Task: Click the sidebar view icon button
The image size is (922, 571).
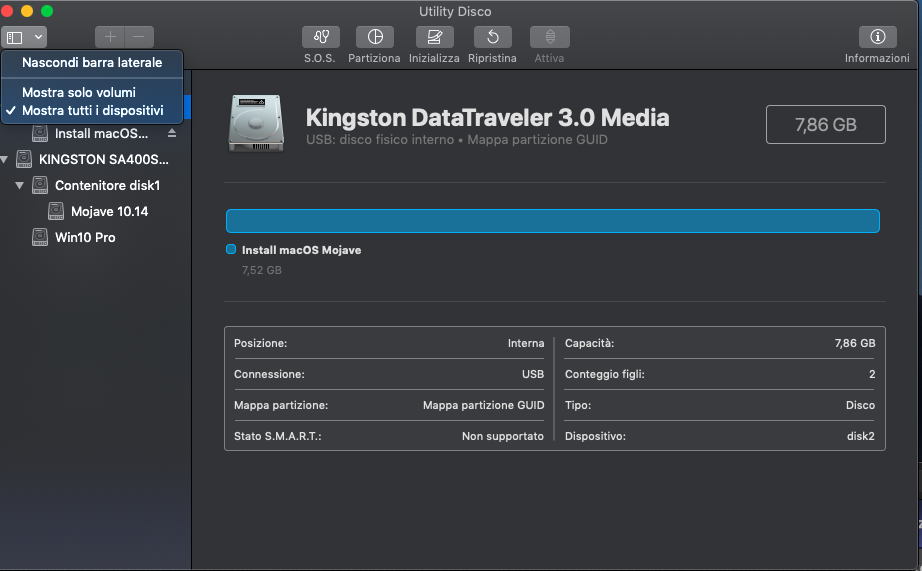Action: coord(15,38)
